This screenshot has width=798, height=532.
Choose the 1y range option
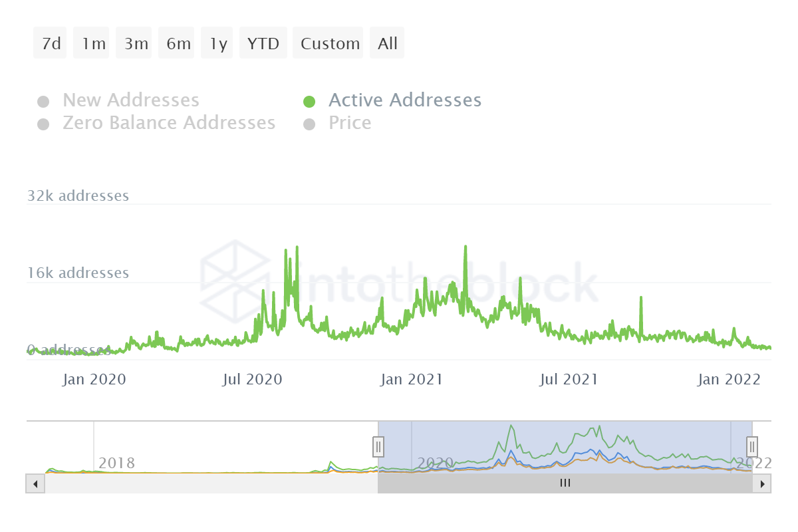coord(218,44)
